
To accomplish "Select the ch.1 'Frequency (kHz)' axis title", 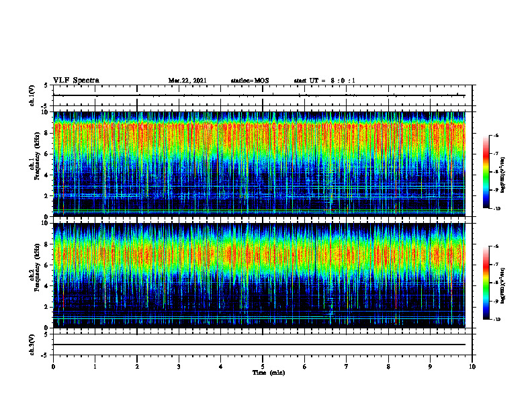I will click(x=37, y=156).
